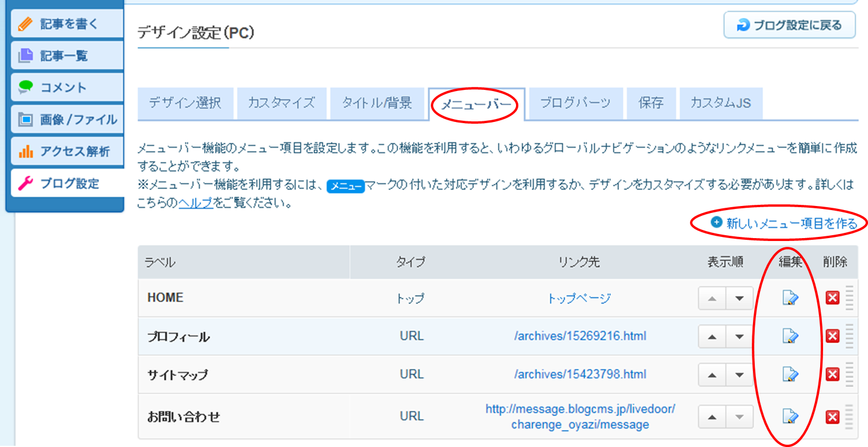This screenshot has height=447, width=868.
Task: Open the /archives/15423798.html link
Action: [580, 374]
